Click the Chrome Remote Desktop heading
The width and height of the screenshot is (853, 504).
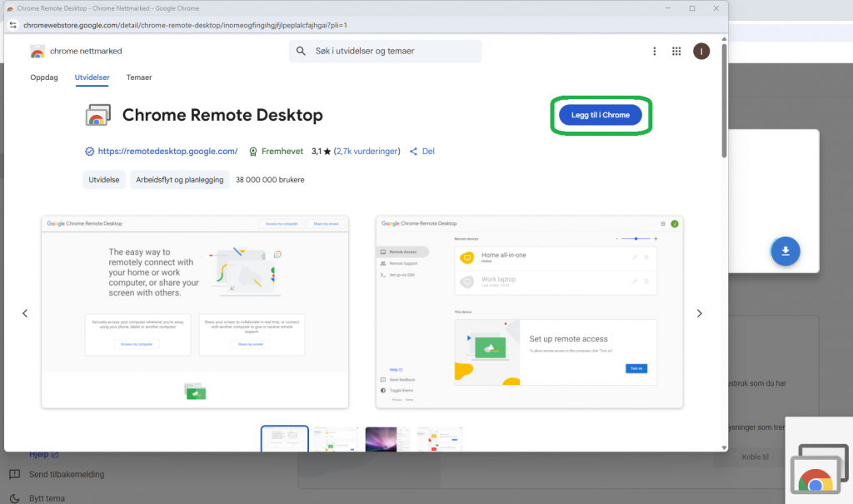click(x=222, y=115)
